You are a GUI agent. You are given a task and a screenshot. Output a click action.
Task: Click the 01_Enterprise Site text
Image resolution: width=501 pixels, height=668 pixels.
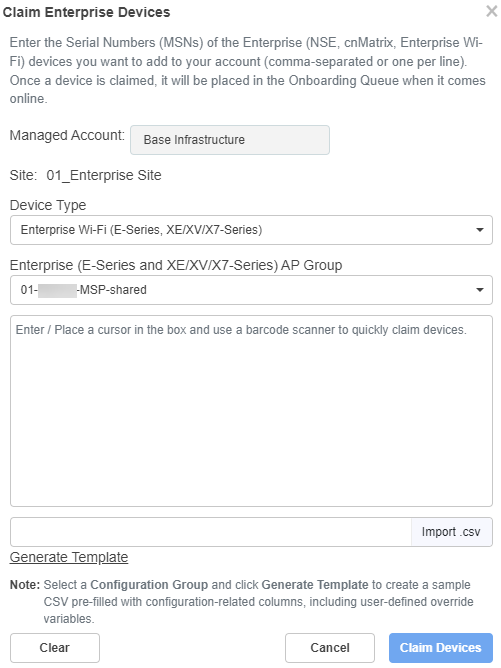(104, 176)
